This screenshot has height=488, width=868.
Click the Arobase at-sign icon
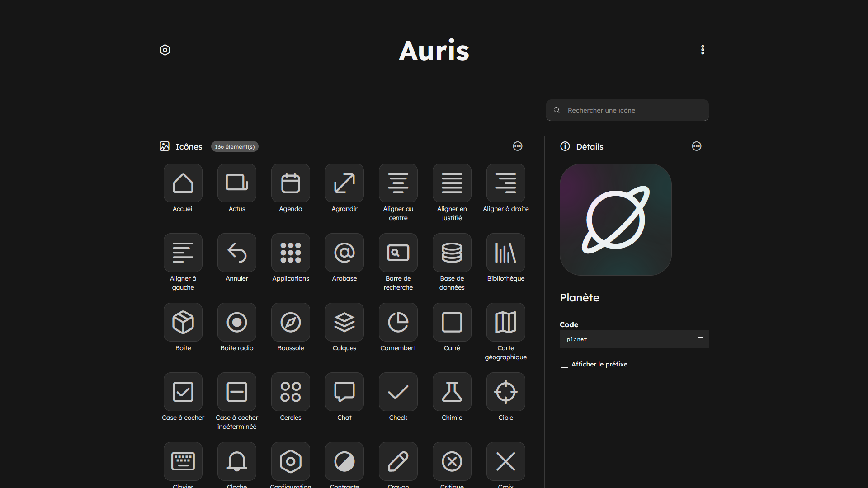coord(344,253)
